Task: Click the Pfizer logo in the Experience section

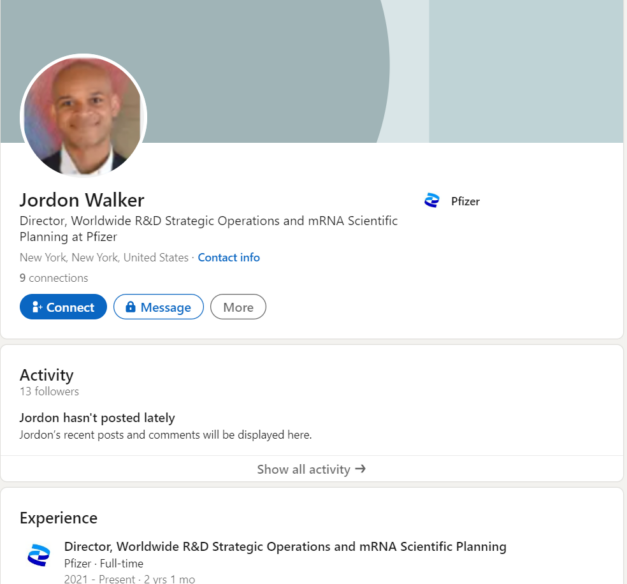Action: pos(38,555)
